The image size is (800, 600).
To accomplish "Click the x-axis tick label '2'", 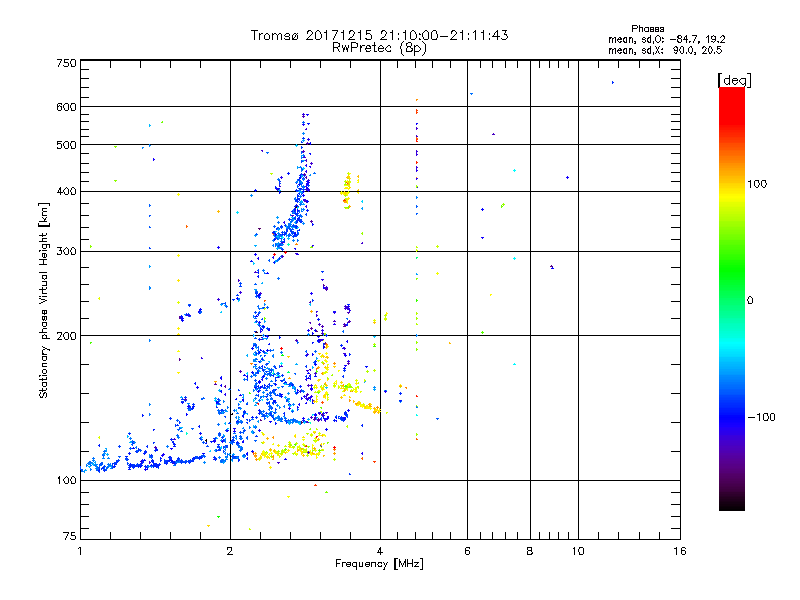I will tap(230, 551).
